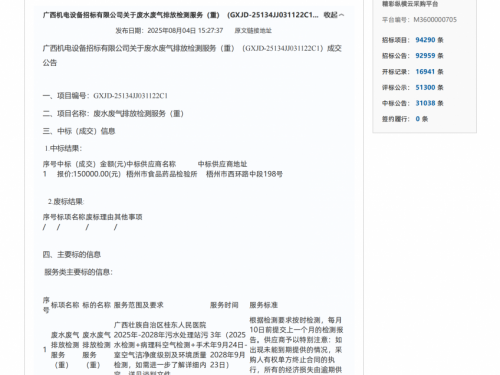
Task: Collapse the announcement with the 收起 chevron
Action: pyautogui.click(x=334, y=15)
